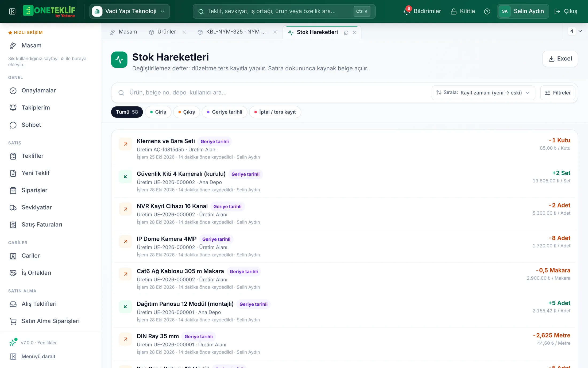588x368 pixels.
Task: Open Sohbet chat in sidebar
Action: (x=51, y=125)
